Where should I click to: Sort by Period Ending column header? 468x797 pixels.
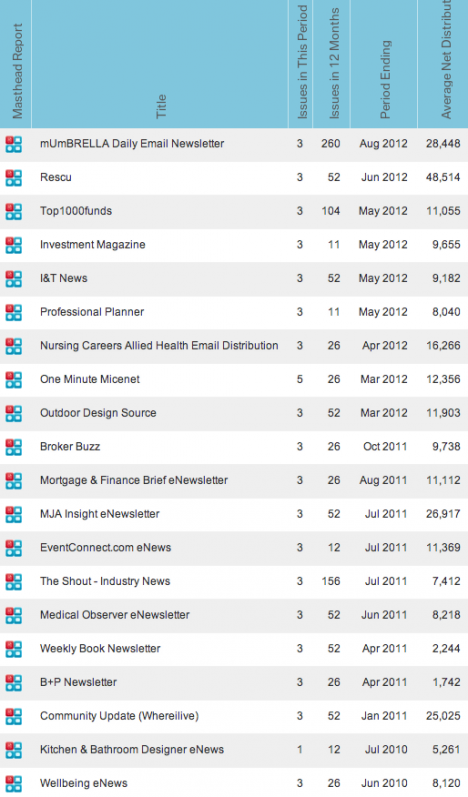(x=386, y=79)
